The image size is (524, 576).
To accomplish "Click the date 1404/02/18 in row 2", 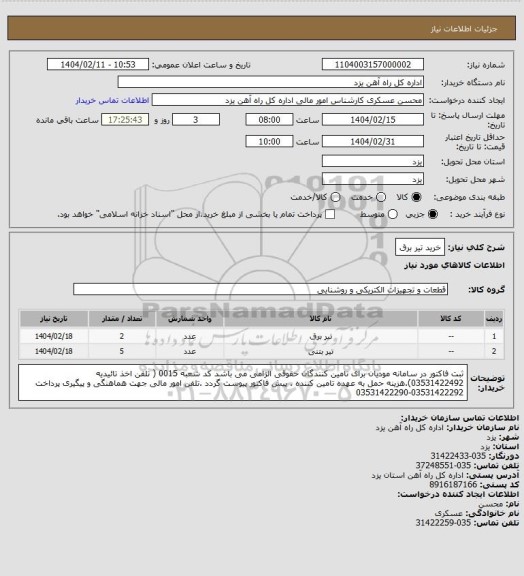I will pyautogui.click(x=54, y=351).
